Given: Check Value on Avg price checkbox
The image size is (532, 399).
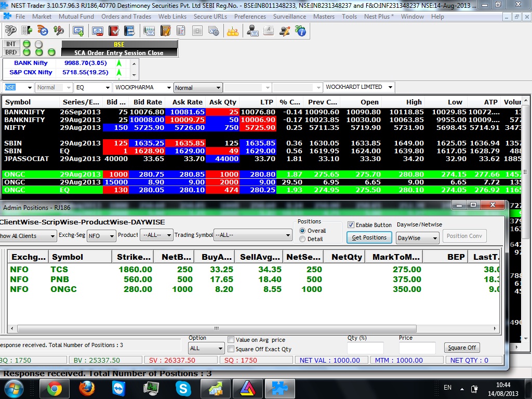Looking at the screenshot, I should coord(231,340).
